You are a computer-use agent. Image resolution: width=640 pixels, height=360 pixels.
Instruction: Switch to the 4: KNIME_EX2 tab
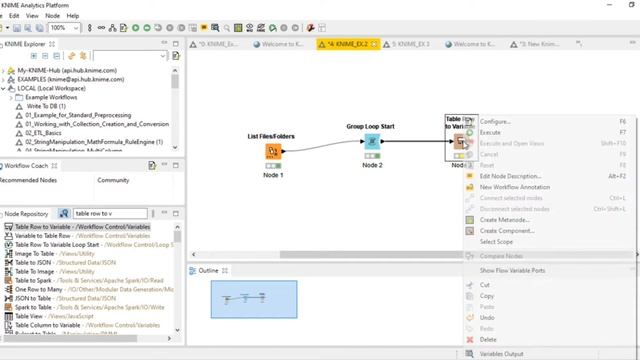348,44
